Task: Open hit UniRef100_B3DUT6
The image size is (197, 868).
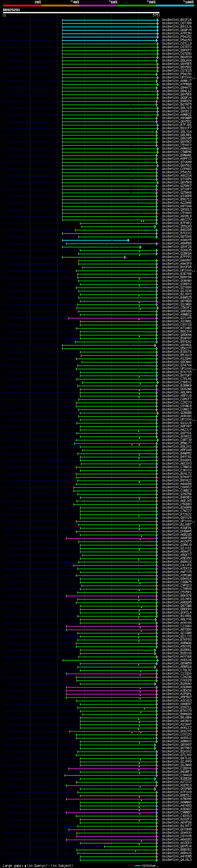Action: click(x=177, y=352)
